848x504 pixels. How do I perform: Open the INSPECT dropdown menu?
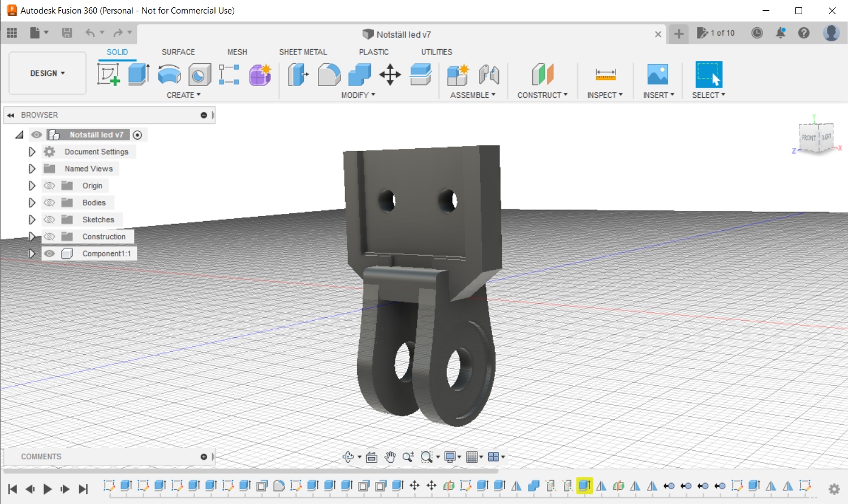(x=605, y=95)
